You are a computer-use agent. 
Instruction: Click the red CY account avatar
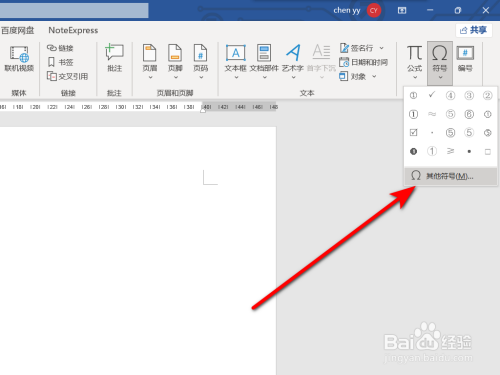[x=374, y=10]
